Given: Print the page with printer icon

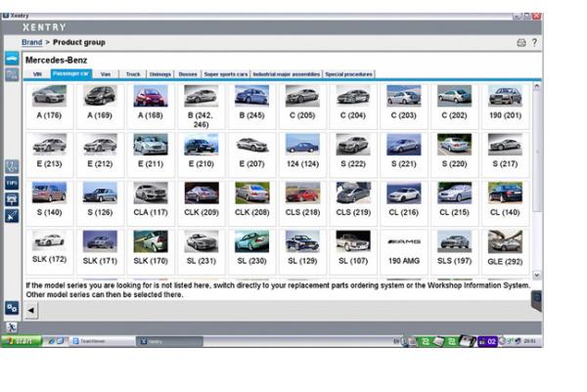Looking at the screenshot, I should (x=521, y=43).
